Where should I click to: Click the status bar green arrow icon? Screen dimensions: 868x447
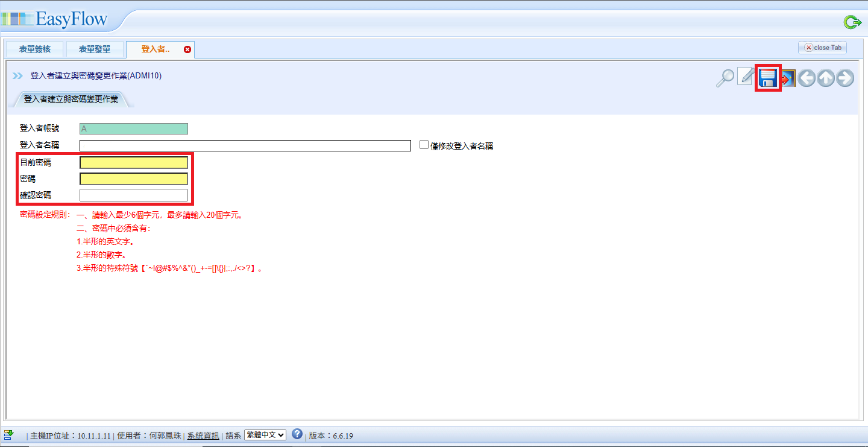(9, 434)
